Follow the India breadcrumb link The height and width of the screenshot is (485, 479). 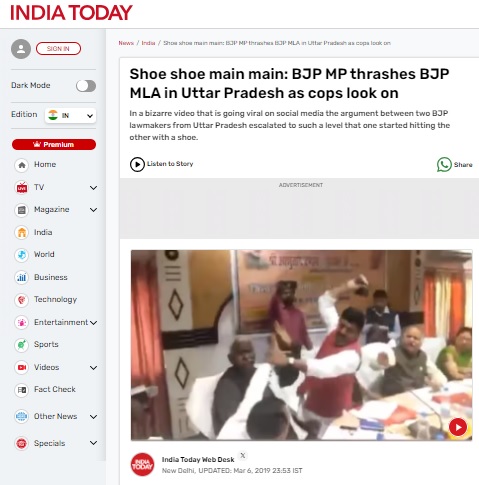[x=148, y=43]
